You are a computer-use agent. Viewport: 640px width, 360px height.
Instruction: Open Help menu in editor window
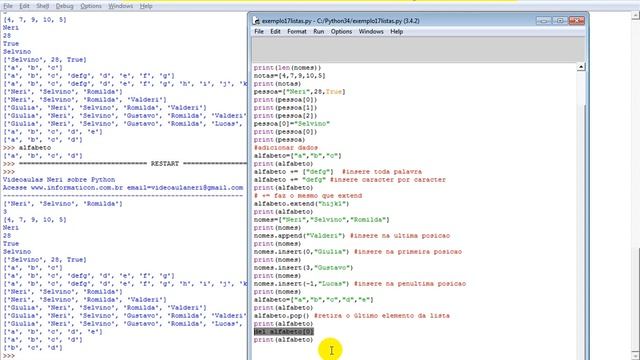pos(396,31)
